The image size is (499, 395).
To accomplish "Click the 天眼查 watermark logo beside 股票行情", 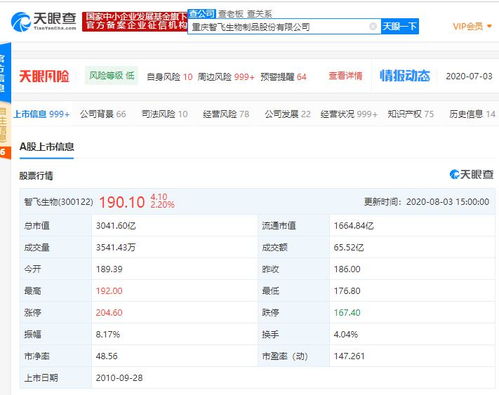I will tap(471, 174).
